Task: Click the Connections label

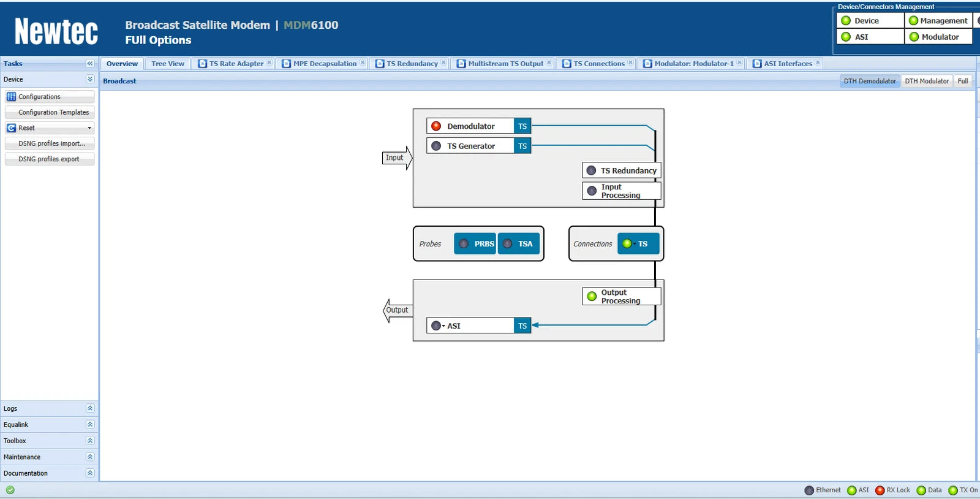Action: (592, 244)
